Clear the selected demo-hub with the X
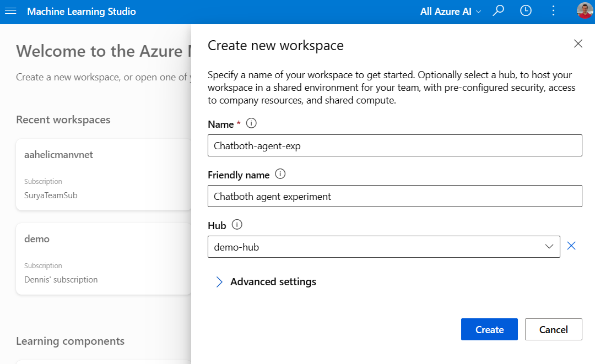The image size is (595, 364). 571,246
